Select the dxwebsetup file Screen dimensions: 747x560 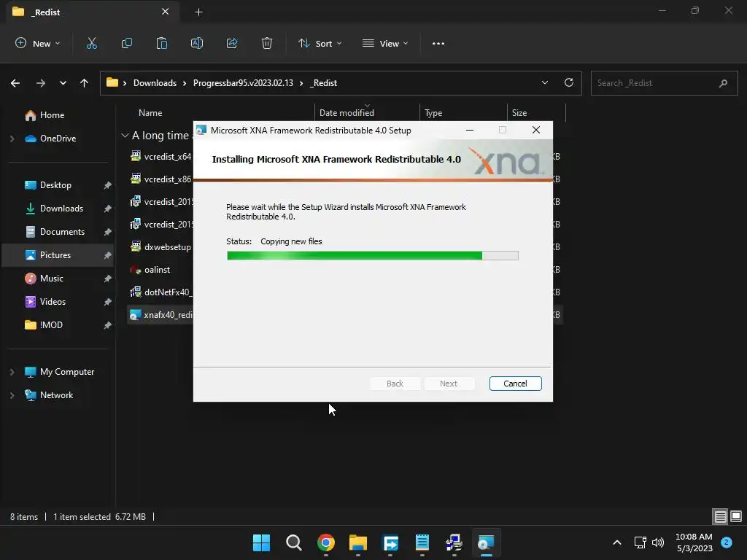pos(161,246)
